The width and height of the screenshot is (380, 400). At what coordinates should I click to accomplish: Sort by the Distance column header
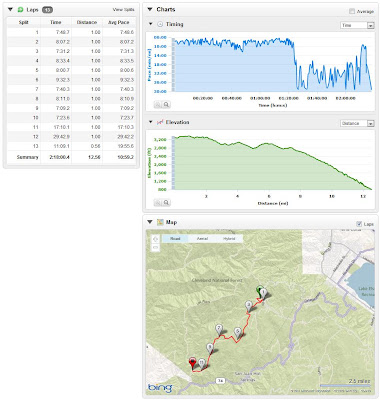[87, 22]
